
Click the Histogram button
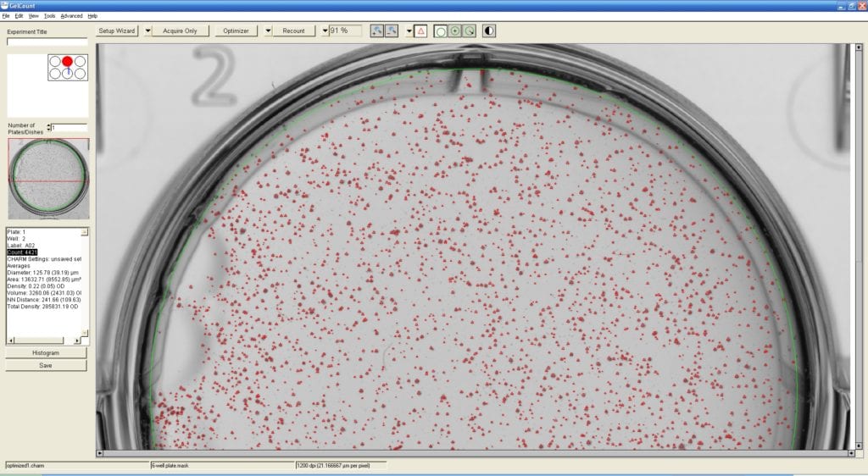click(46, 352)
